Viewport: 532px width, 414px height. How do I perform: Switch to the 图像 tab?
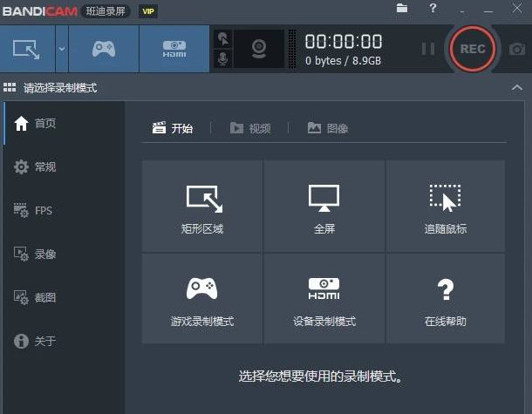328,128
